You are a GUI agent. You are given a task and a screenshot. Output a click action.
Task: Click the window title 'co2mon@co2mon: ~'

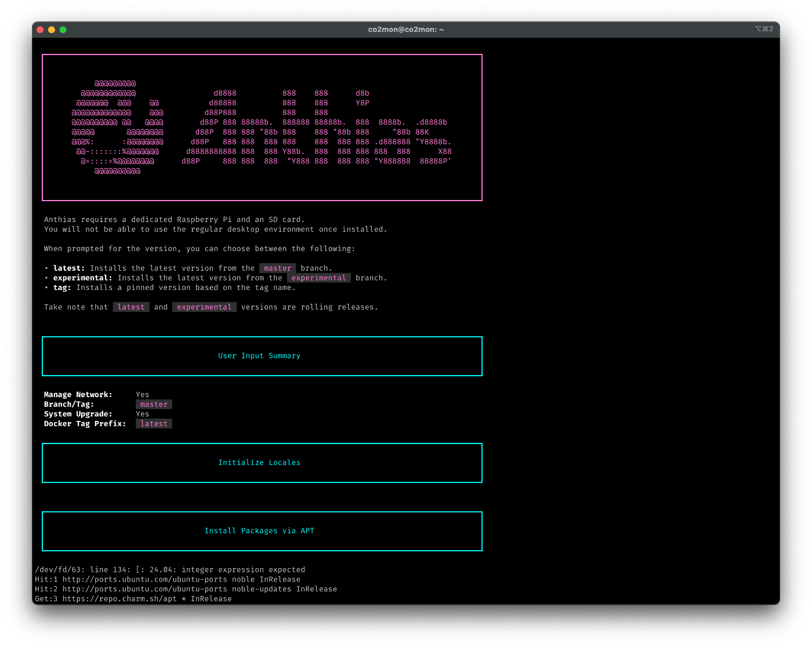pos(406,30)
